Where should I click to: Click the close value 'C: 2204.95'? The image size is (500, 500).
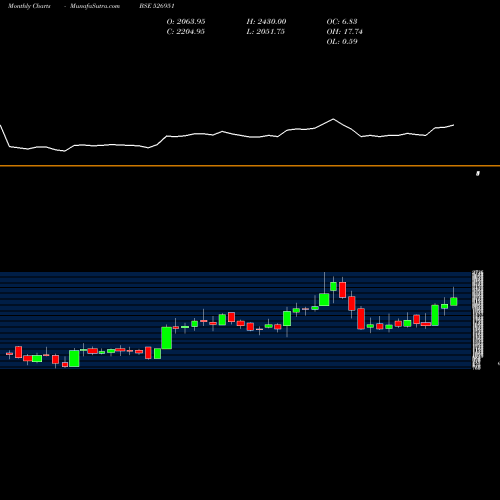185,31
